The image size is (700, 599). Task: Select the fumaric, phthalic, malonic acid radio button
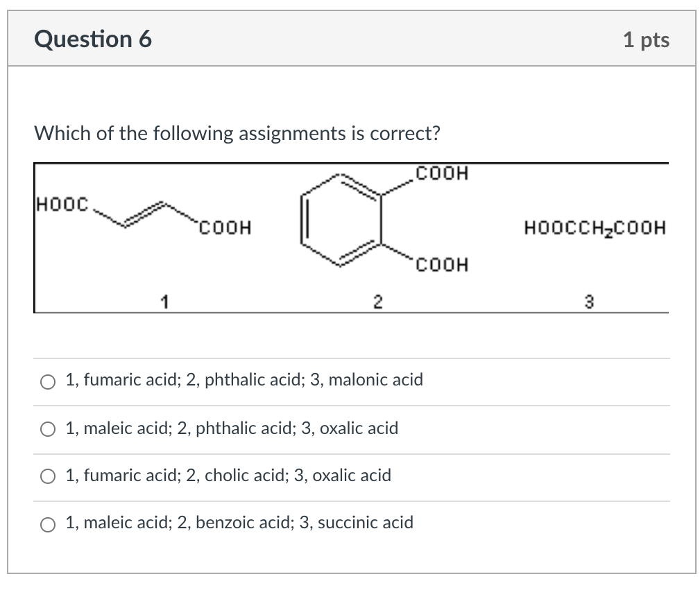[48, 382]
